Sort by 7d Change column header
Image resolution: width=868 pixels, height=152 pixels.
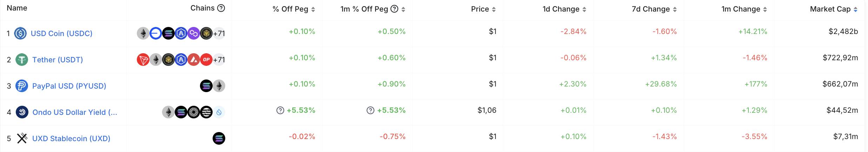654,9
